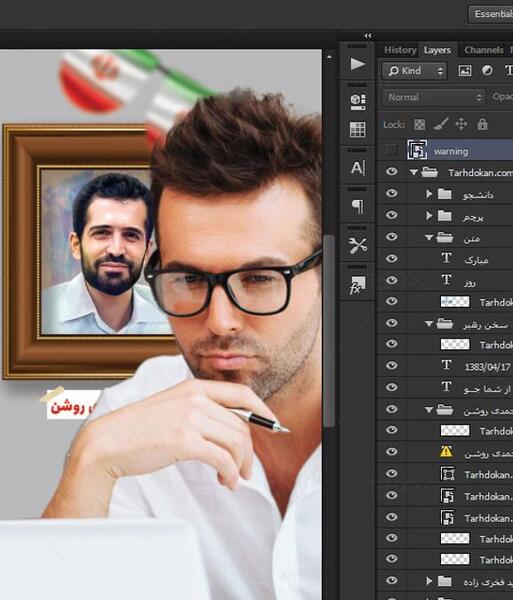Viewport: 513px width, 600px height.
Task: Switch to the Channels tab
Action: point(484,50)
